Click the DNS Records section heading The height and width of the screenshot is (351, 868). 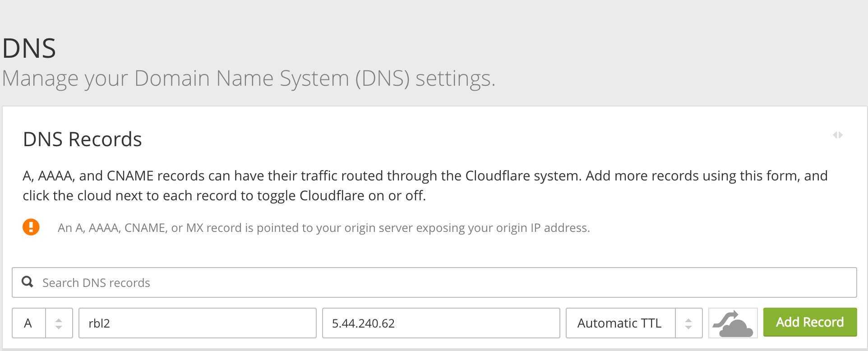point(83,139)
